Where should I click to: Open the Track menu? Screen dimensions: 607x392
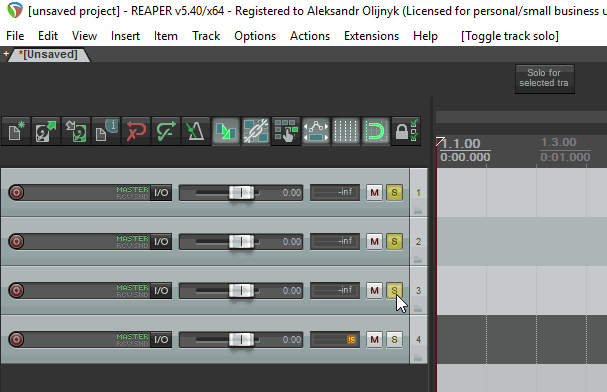pos(206,36)
